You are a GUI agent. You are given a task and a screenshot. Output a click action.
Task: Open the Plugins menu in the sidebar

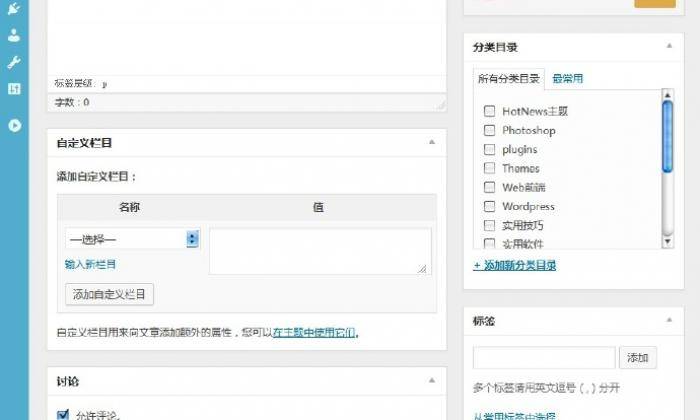[14, 10]
